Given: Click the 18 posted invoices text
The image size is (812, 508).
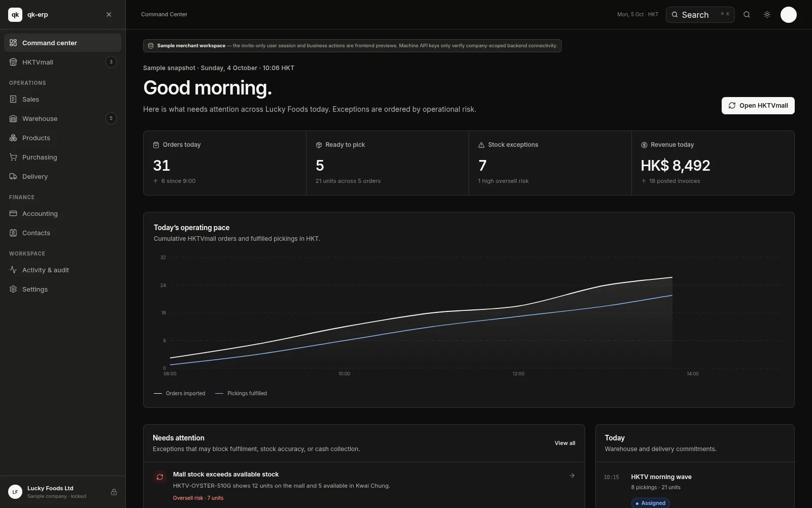Looking at the screenshot, I should point(674,181).
